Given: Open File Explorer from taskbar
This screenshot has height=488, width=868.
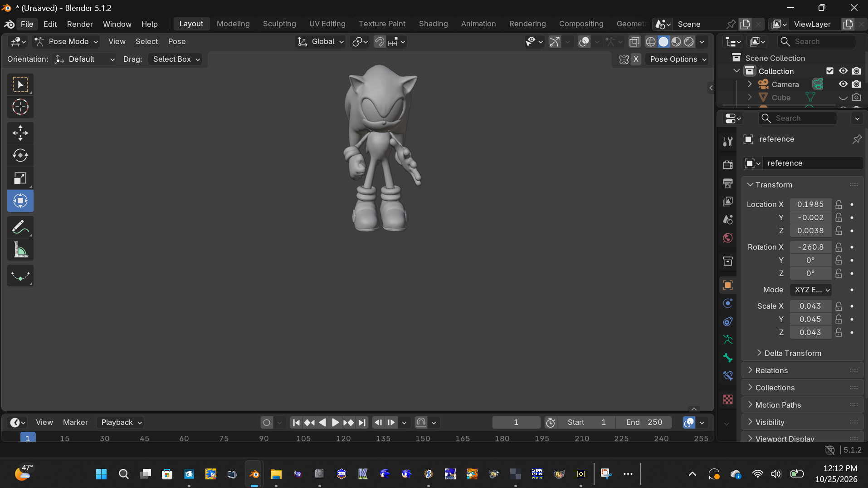Looking at the screenshot, I should click(276, 474).
